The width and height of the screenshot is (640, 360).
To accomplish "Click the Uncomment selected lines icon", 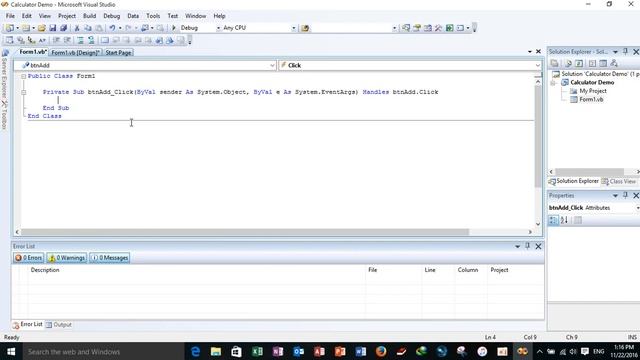I will point(91,40).
